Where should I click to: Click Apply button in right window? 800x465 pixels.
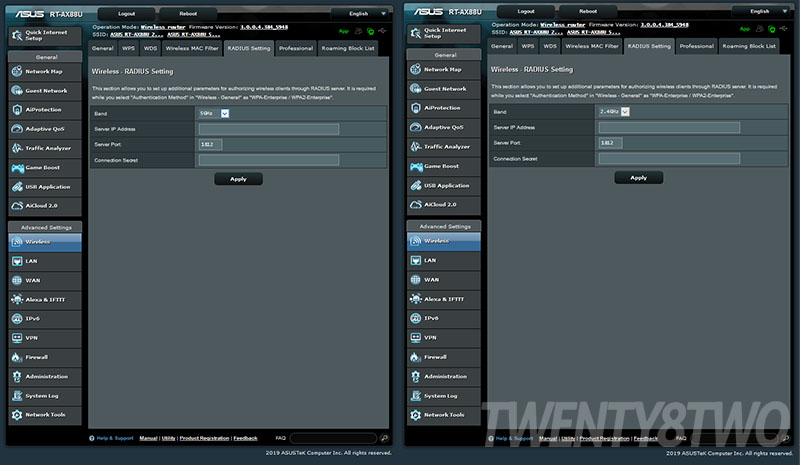point(638,178)
